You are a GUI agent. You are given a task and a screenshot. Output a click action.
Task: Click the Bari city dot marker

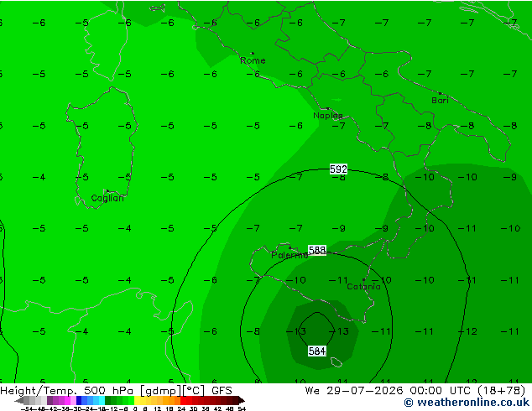(440, 93)
